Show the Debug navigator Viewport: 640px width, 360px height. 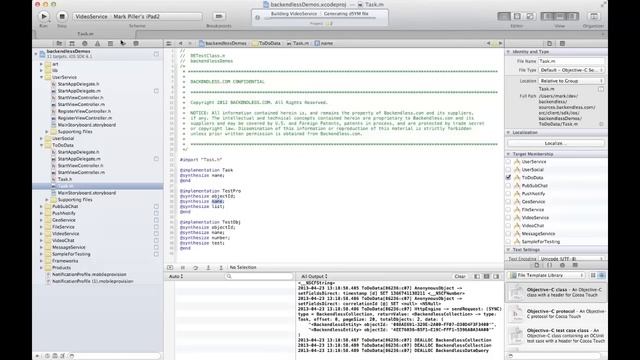110,43
